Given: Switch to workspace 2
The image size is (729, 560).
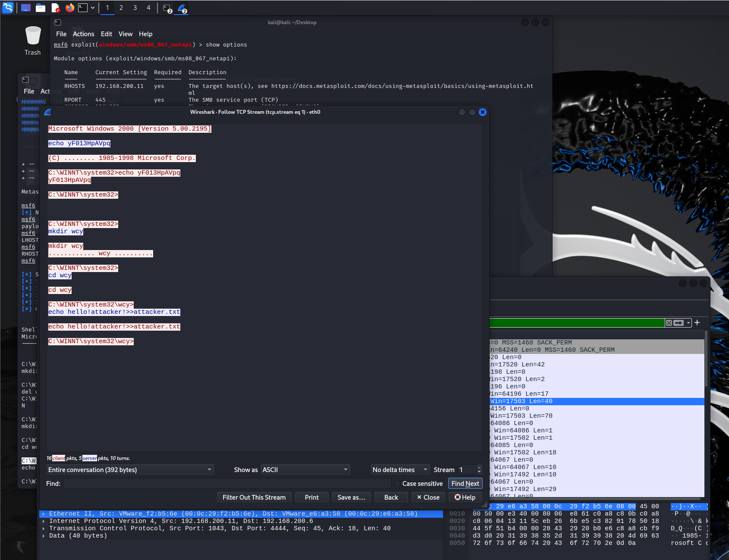Looking at the screenshot, I should coord(121,7).
